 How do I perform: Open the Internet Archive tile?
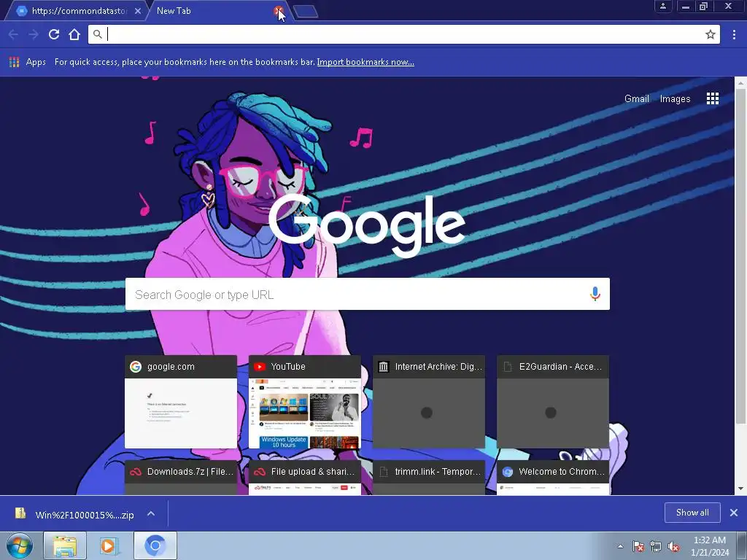(429, 402)
